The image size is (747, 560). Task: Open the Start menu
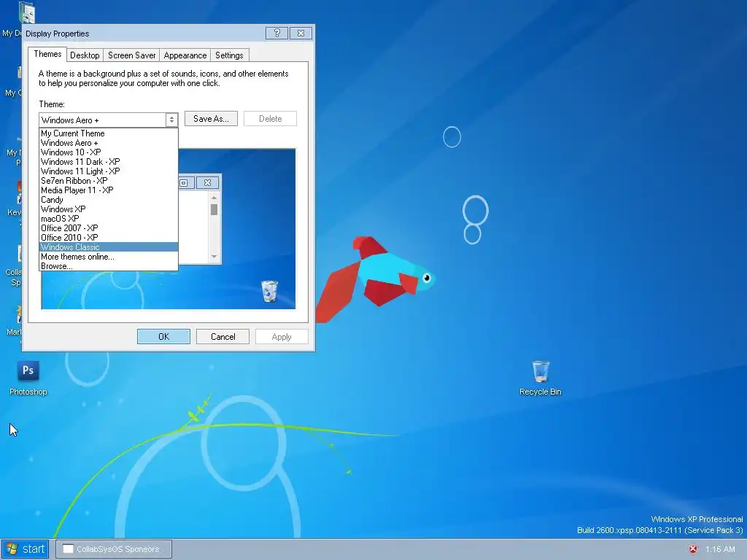click(27, 549)
